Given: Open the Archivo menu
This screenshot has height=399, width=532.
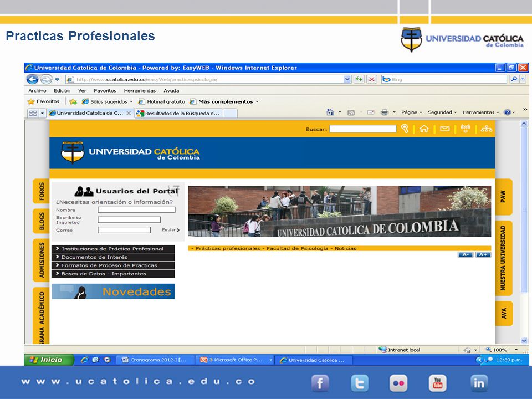Looking at the screenshot, I should (x=37, y=90).
